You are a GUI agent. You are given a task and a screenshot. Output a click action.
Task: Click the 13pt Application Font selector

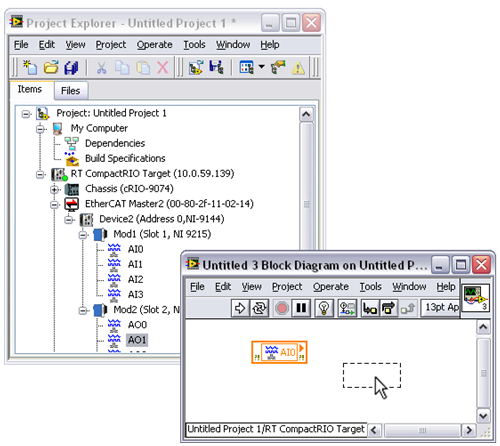click(441, 307)
